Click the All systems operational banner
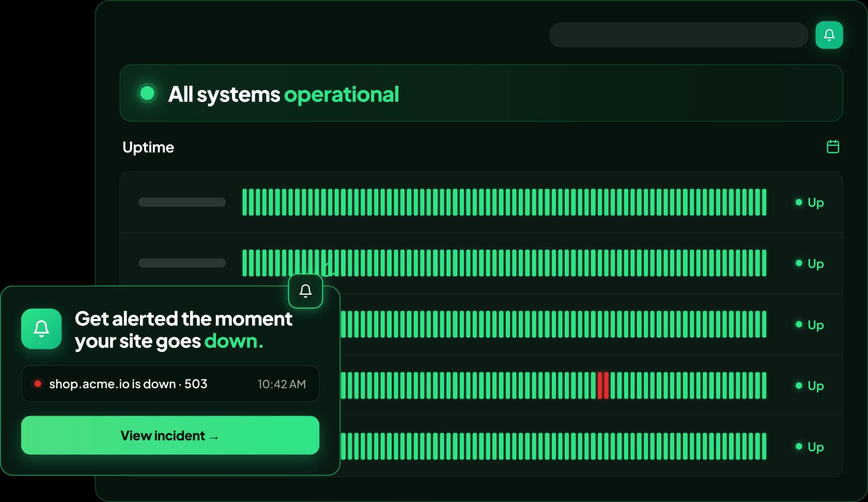This screenshot has width=868, height=502. click(x=481, y=93)
